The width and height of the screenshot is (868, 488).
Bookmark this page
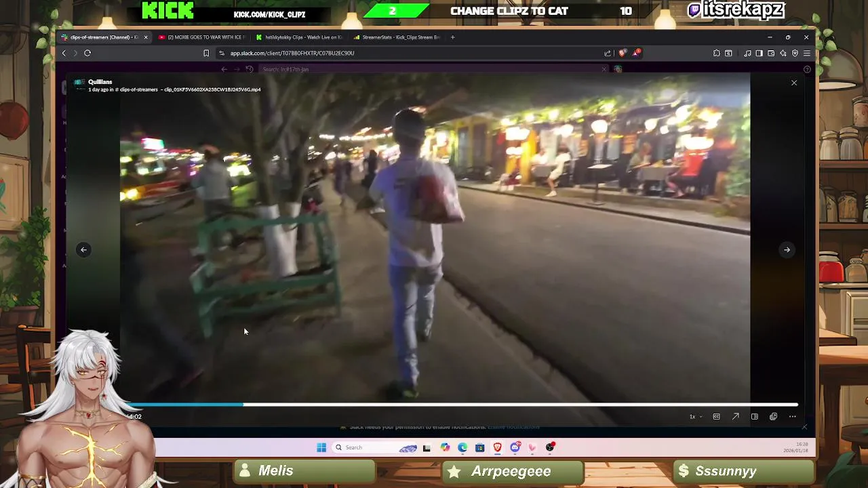point(206,53)
